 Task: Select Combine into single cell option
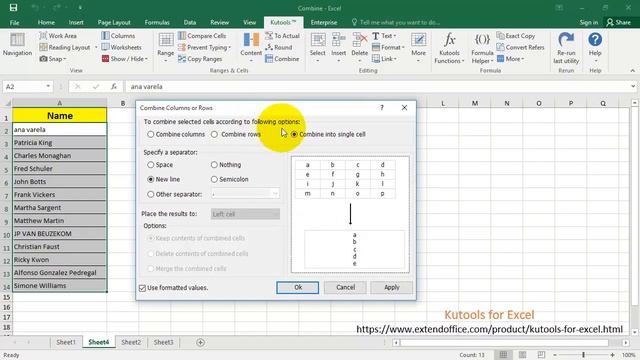click(x=328, y=134)
